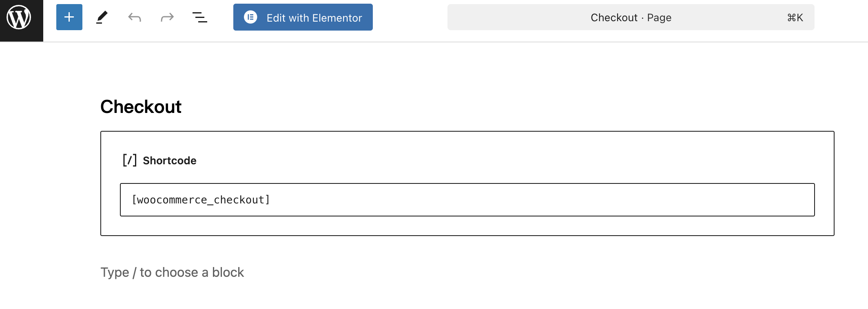The width and height of the screenshot is (868, 309).
Task: Undo the last change
Action: tap(135, 17)
